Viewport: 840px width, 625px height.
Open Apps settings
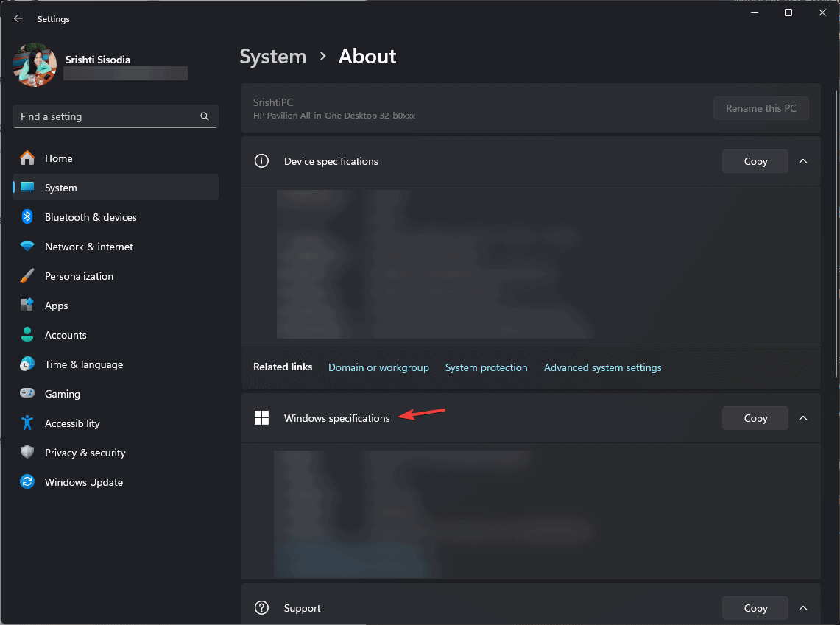(115, 306)
